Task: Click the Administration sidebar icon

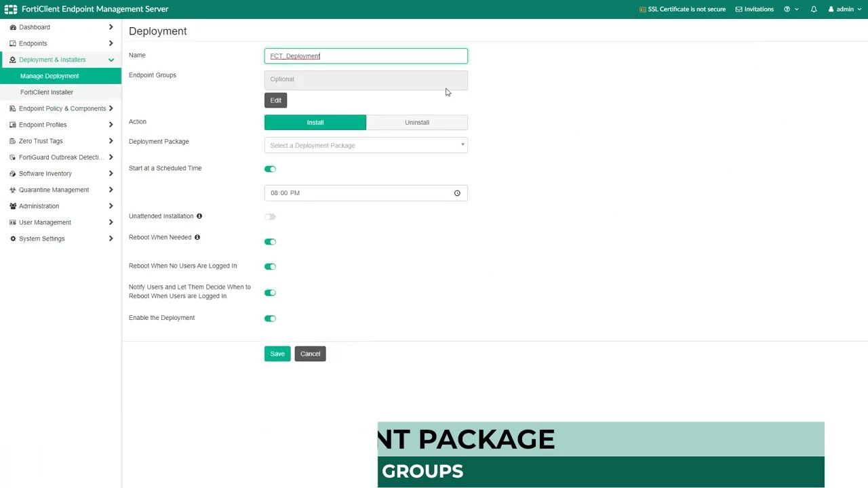Action: 13,206
